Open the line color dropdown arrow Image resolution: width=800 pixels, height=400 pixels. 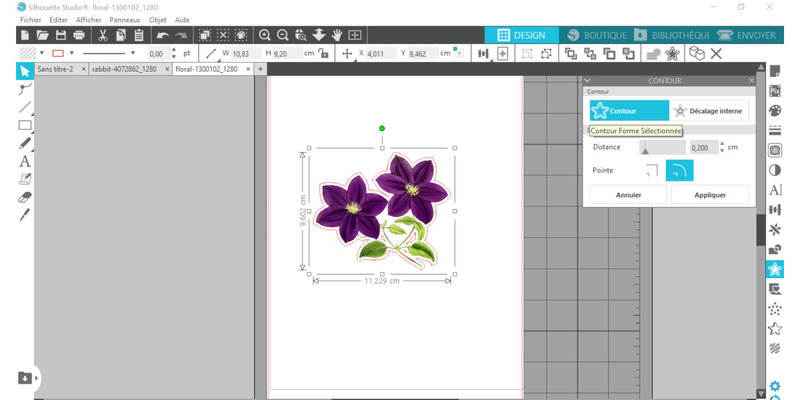[x=71, y=53]
